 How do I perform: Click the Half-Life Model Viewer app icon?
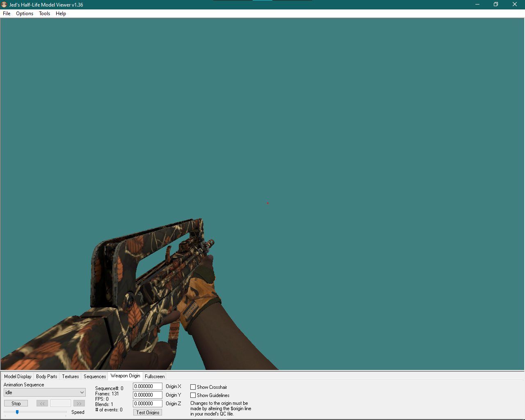(4, 5)
